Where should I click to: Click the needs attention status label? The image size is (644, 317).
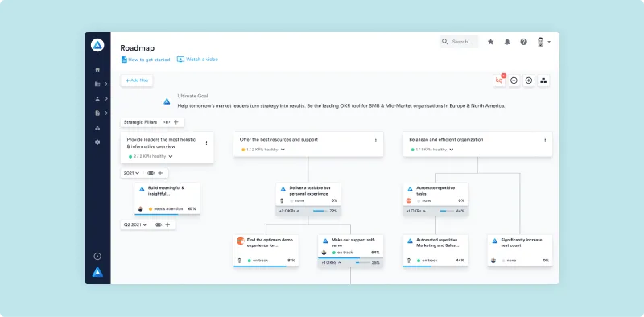click(168, 209)
